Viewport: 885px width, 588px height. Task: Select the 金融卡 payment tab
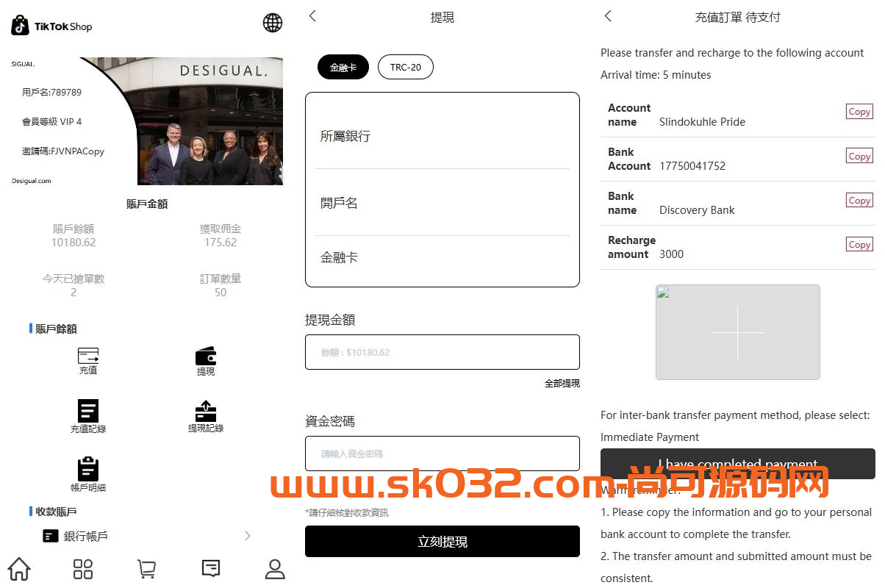[343, 66]
